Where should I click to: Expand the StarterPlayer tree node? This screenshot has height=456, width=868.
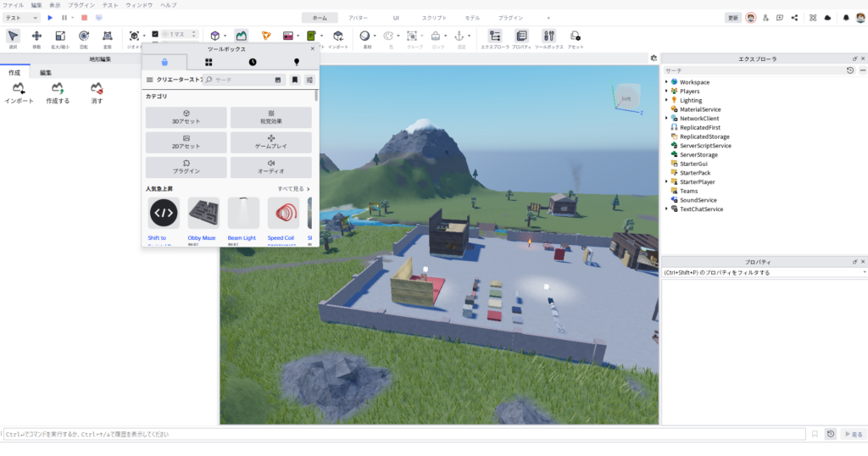coord(666,182)
